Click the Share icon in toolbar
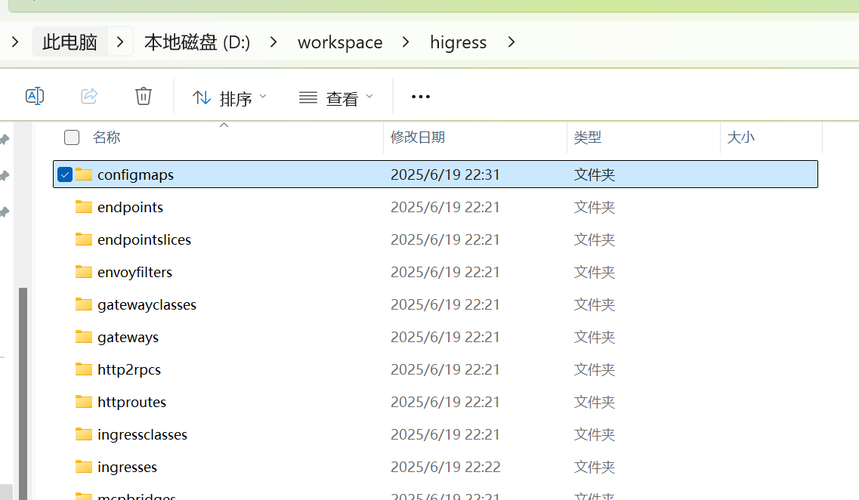 pyautogui.click(x=89, y=96)
